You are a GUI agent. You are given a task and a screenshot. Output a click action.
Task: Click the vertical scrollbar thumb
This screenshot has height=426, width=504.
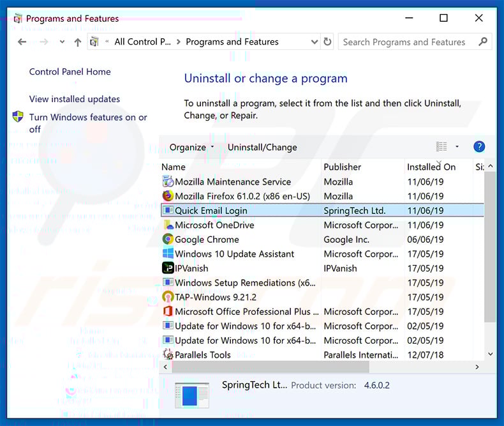(x=490, y=247)
